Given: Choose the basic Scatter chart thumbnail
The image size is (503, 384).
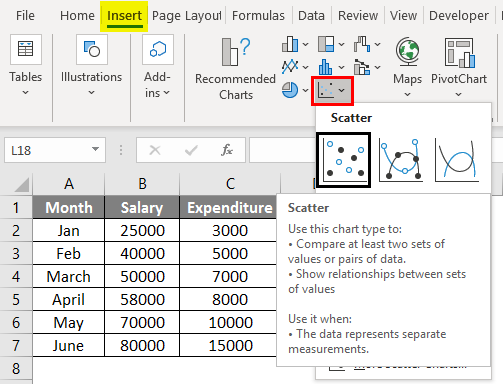Looking at the screenshot, I should pyautogui.click(x=343, y=160).
